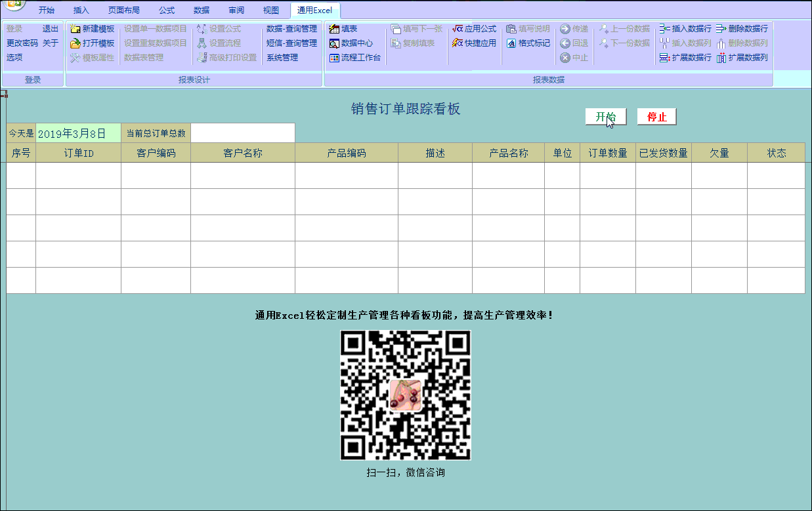
Task: Click the QR code image
Action: coord(406,395)
